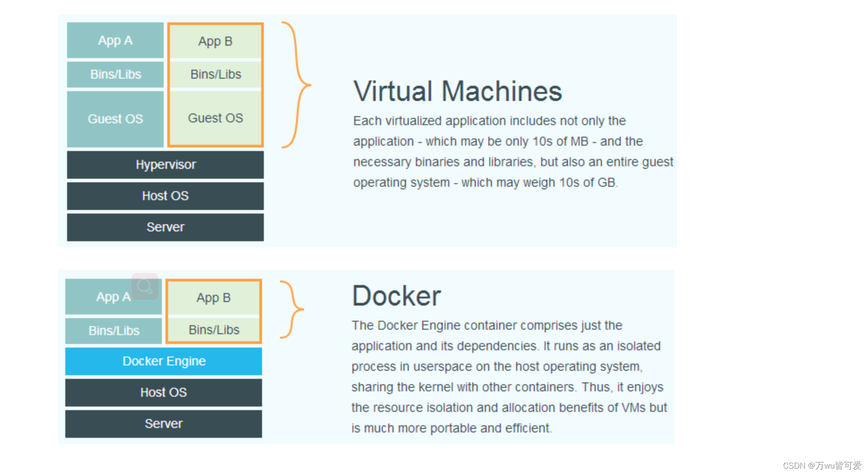
Task: Click the green Bins/Libs box in Docker diagram
Action: click(214, 330)
